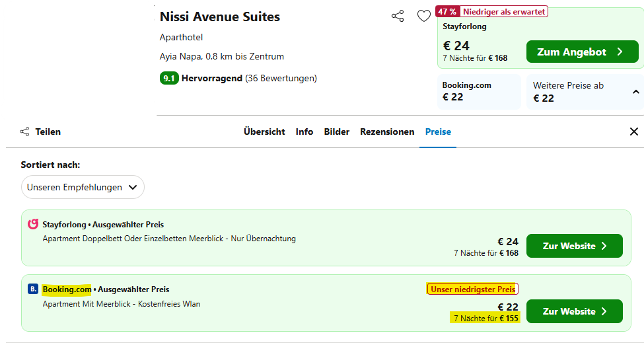This screenshot has width=644, height=343.
Task: Click the share icon beside the hotel title
Action: [398, 16]
